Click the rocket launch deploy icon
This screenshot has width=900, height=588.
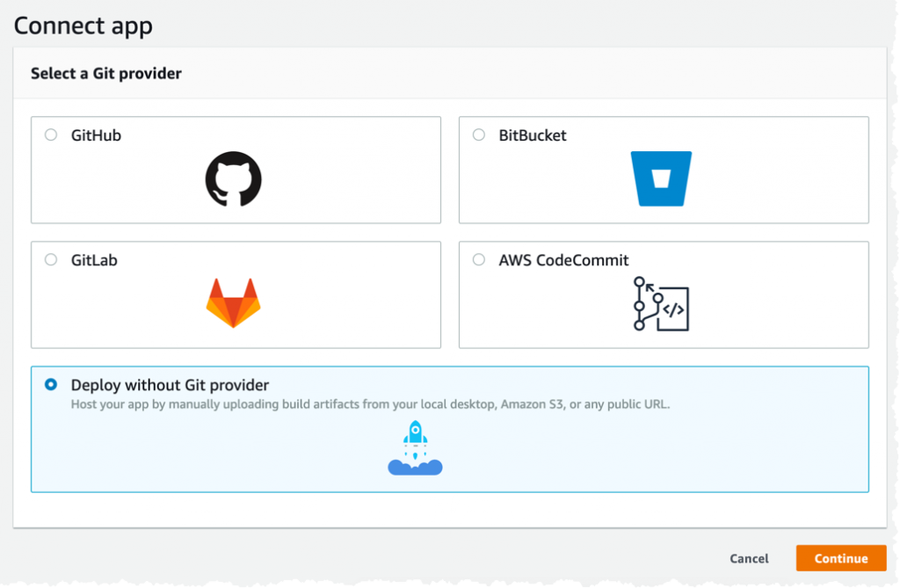click(x=415, y=448)
